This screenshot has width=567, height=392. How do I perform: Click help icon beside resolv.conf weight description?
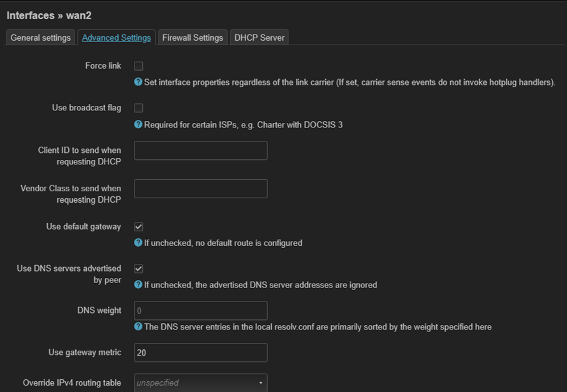point(138,327)
